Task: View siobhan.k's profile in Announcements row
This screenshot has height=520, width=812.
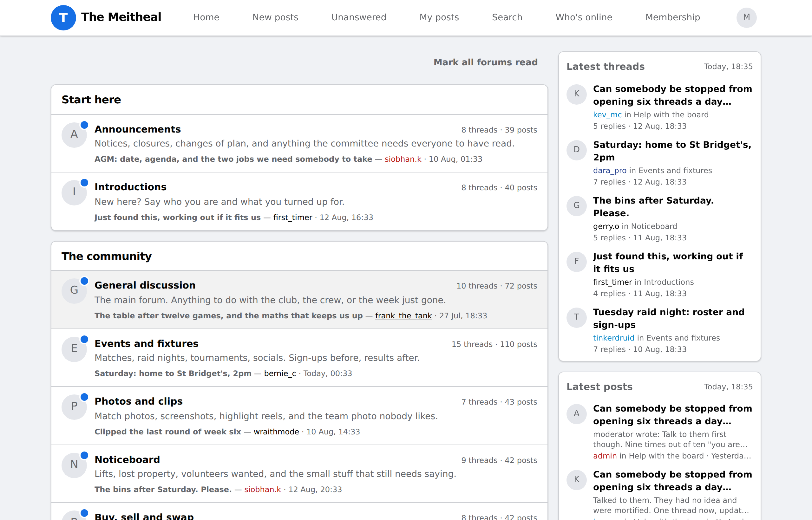Action: point(403,159)
